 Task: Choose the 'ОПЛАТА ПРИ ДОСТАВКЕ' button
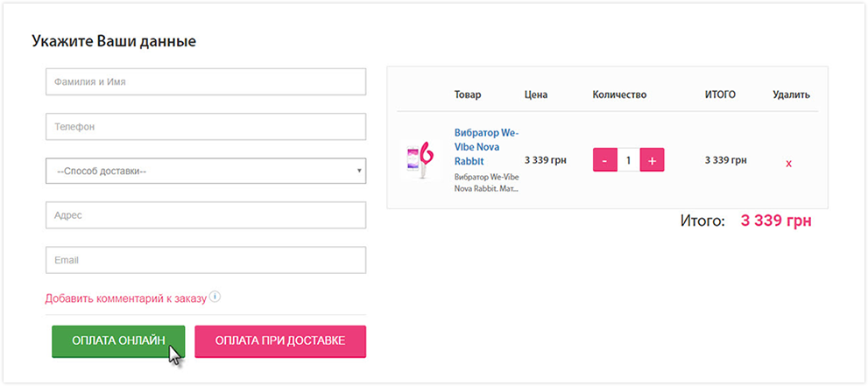coord(280,341)
